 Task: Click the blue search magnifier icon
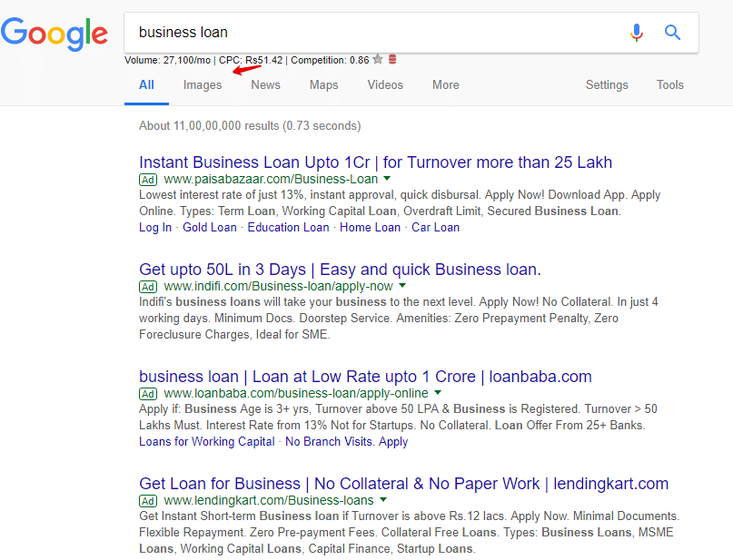(672, 33)
